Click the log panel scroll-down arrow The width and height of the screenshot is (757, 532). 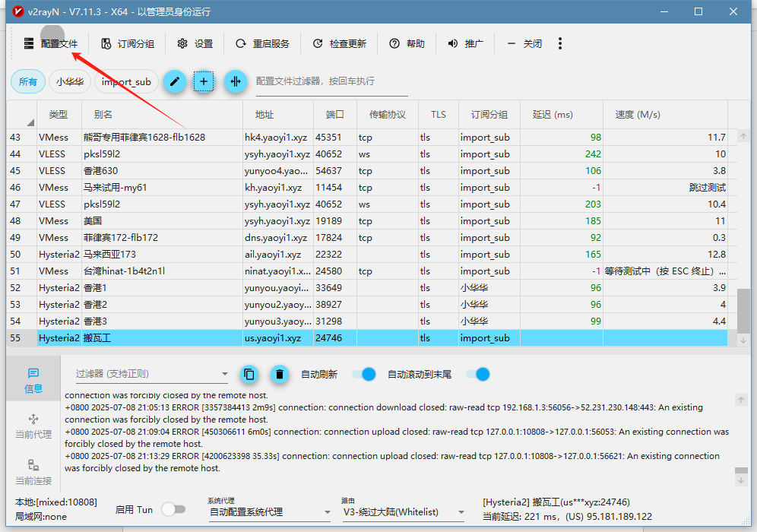pos(741,480)
